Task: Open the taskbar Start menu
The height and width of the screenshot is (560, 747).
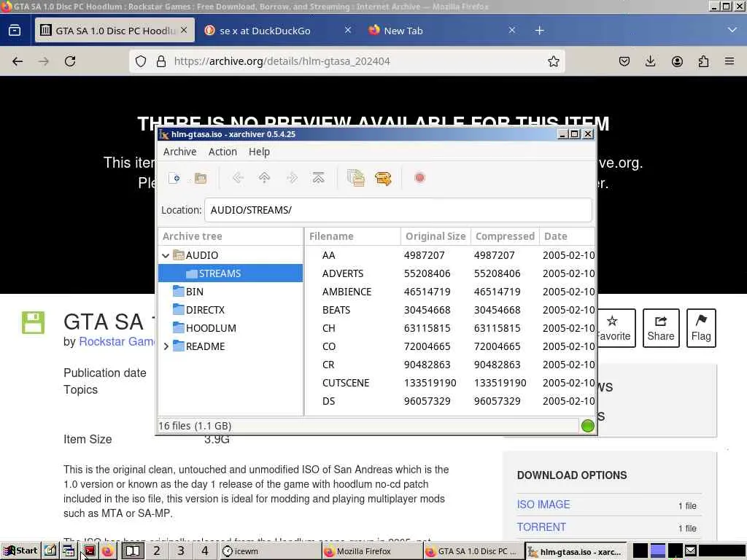Action: click(21, 551)
